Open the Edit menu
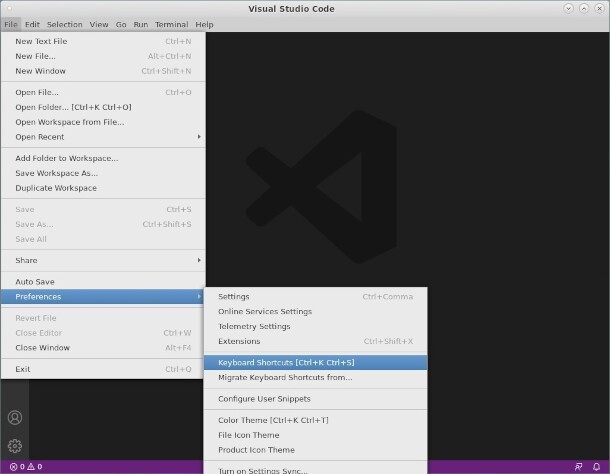610x474 pixels. 32,25
